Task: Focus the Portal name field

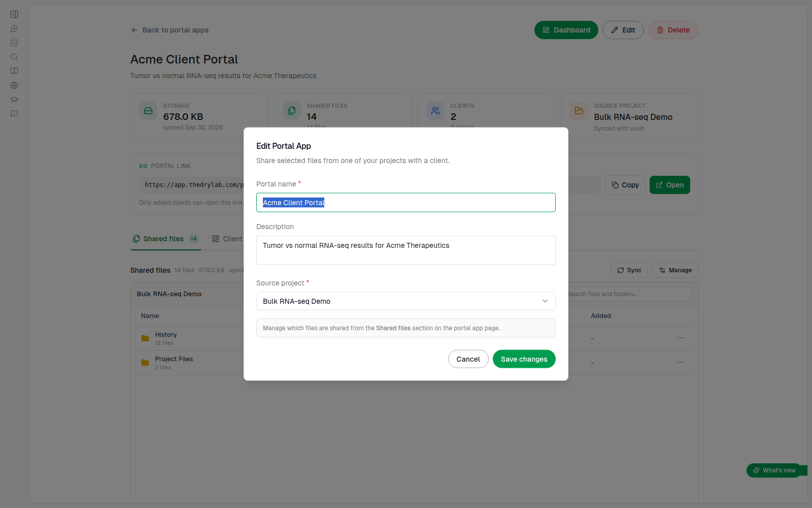Action: pos(406,203)
